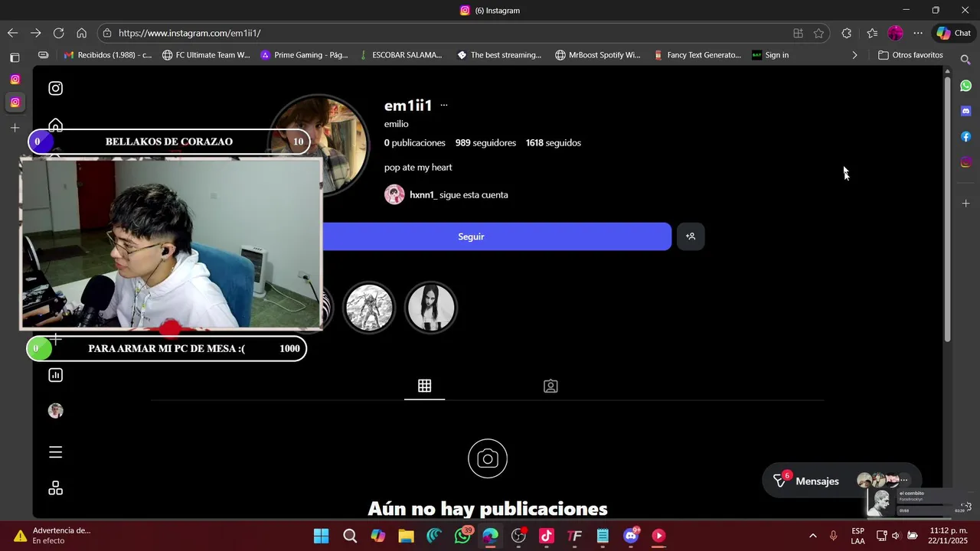This screenshot has width=980, height=551.
Task: Open Prime Gaming bookmark
Action: (x=304, y=55)
